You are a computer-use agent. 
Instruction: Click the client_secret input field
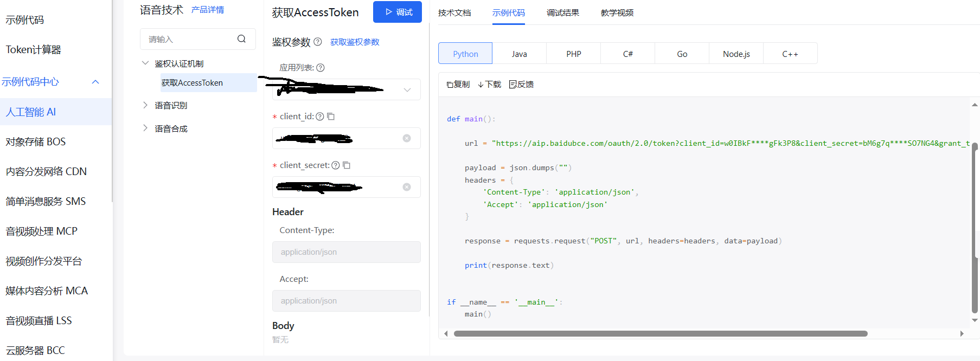tap(346, 187)
